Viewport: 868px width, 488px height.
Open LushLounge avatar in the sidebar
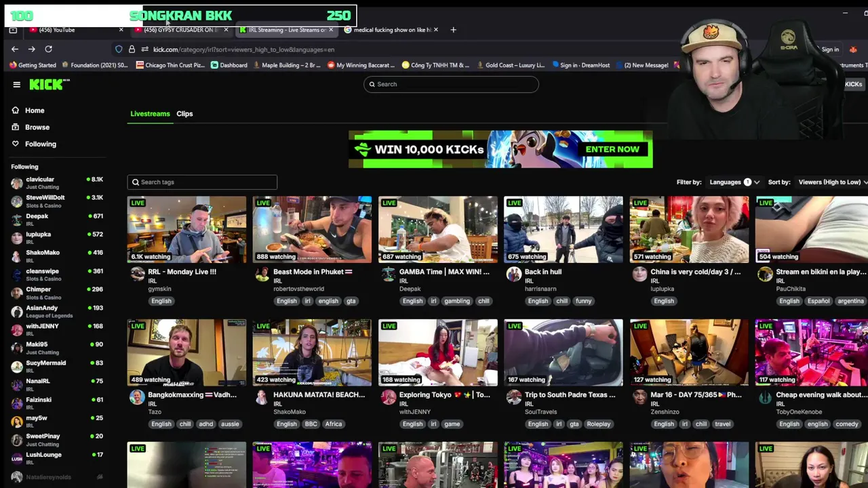(x=16, y=458)
